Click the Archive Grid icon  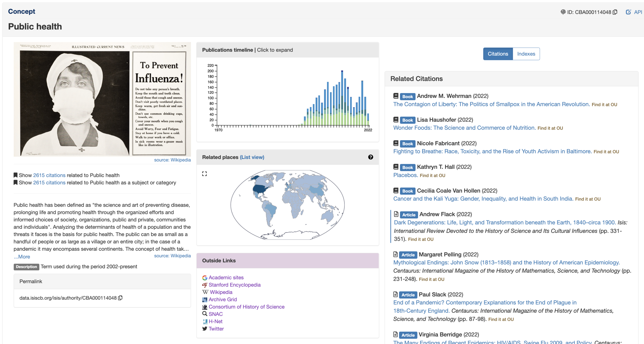pyautogui.click(x=205, y=299)
